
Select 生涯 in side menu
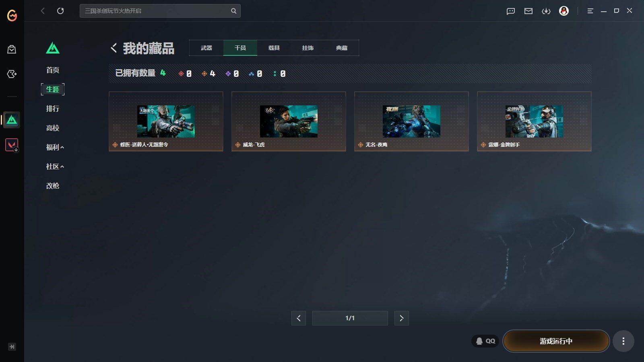pyautogui.click(x=53, y=89)
